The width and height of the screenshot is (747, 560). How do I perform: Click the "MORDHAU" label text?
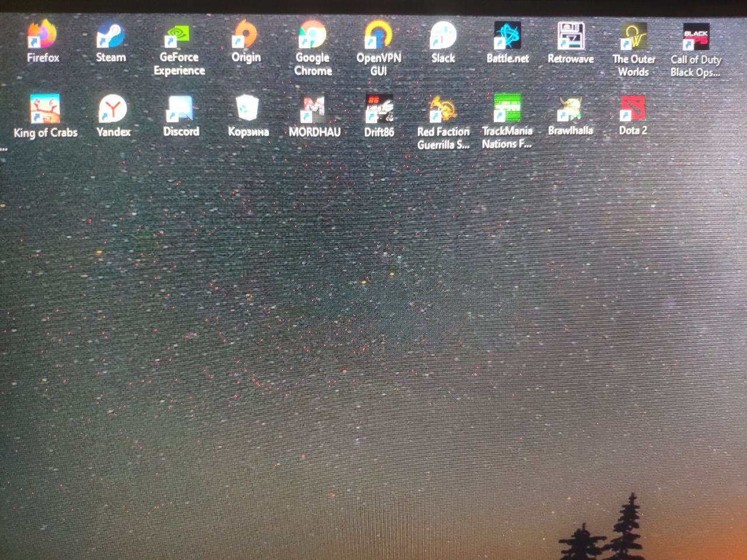tap(315, 132)
